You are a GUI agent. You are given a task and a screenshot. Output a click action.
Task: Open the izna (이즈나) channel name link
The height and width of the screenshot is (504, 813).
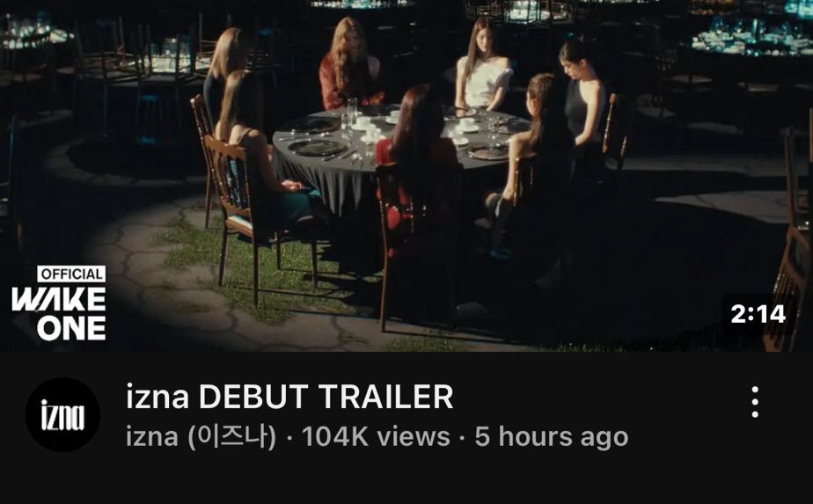(201, 436)
